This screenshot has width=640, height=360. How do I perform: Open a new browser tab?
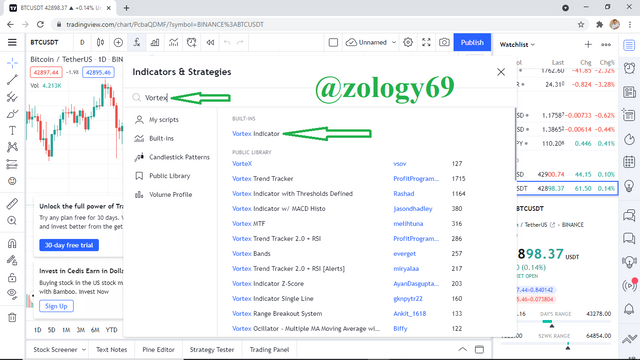click(127, 8)
